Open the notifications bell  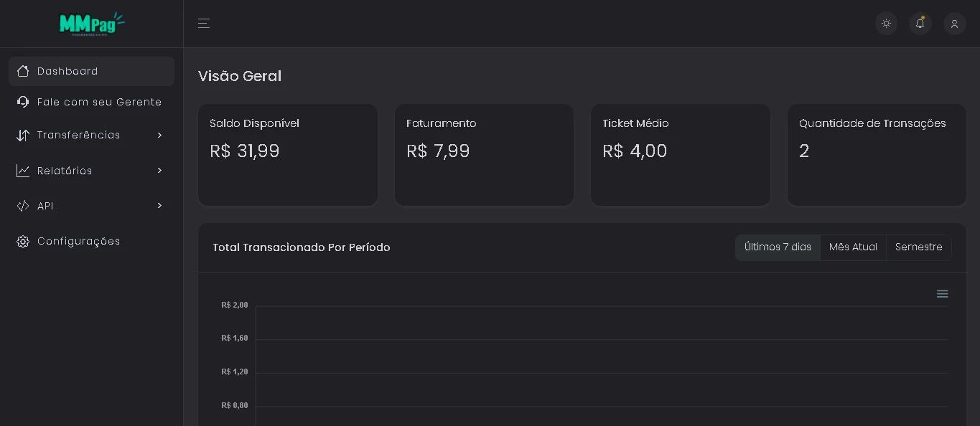pyautogui.click(x=920, y=24)
